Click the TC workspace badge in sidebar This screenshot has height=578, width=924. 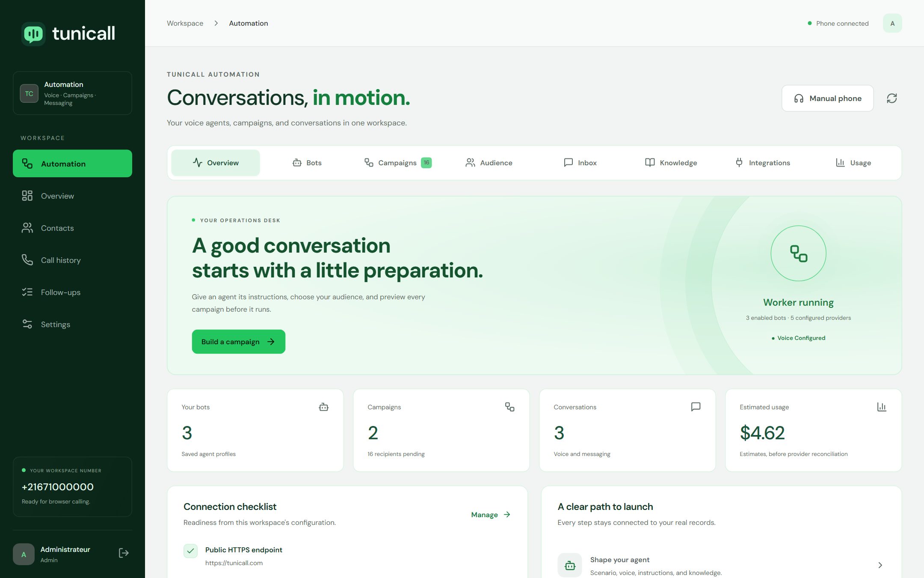coord(29,93)
